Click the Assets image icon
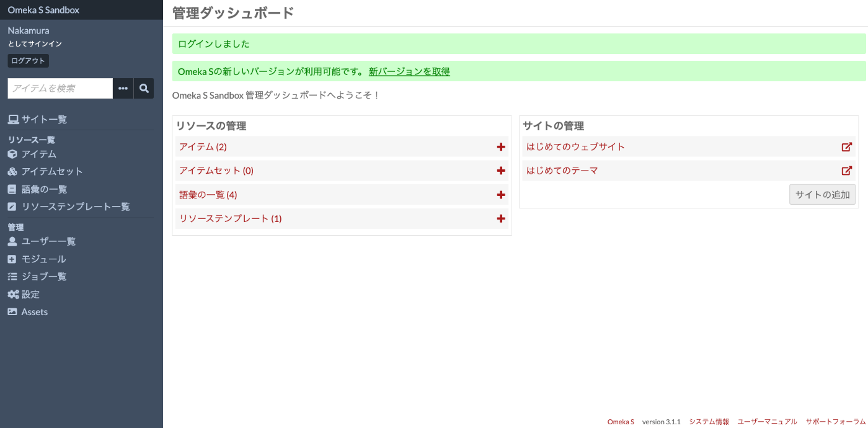The image size is (868, 428). coord(12,312)
